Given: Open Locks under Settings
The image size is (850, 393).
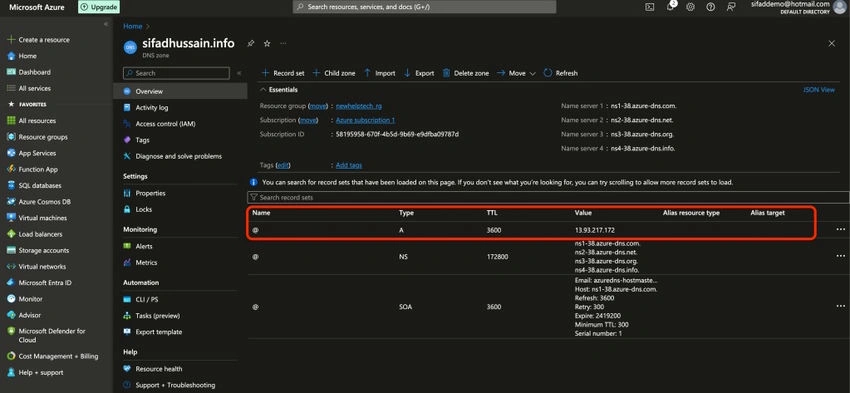Looking at the screenshot, I should (144, 209).
